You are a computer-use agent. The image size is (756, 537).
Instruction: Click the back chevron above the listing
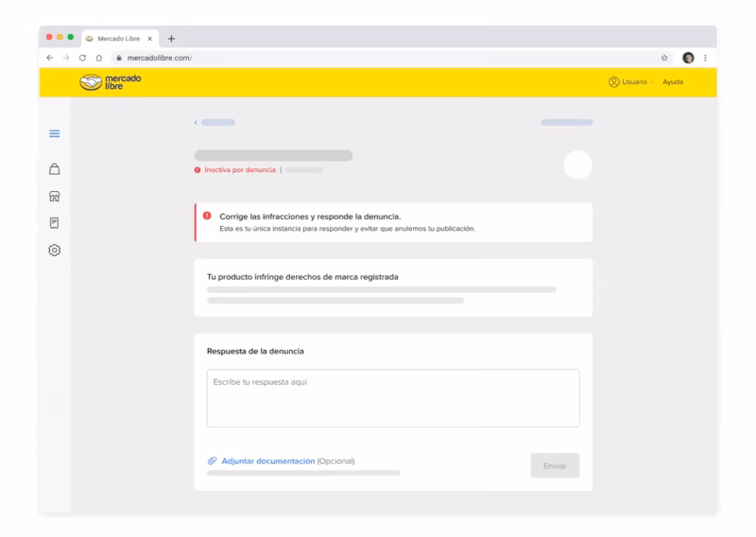tap(197, 123)
